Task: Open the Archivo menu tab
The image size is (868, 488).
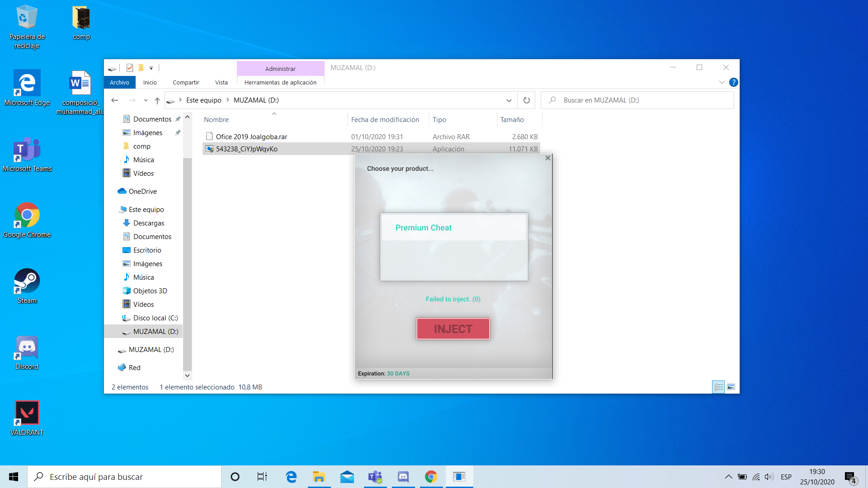Action: (119, 82)
